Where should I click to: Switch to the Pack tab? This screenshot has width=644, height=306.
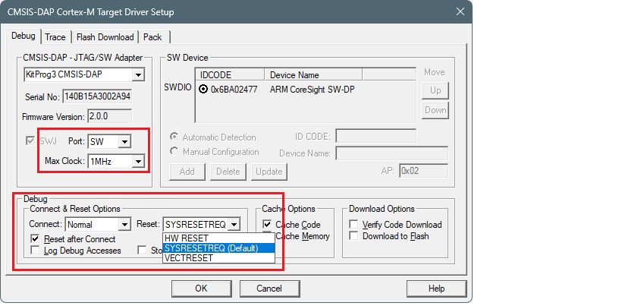152,36
